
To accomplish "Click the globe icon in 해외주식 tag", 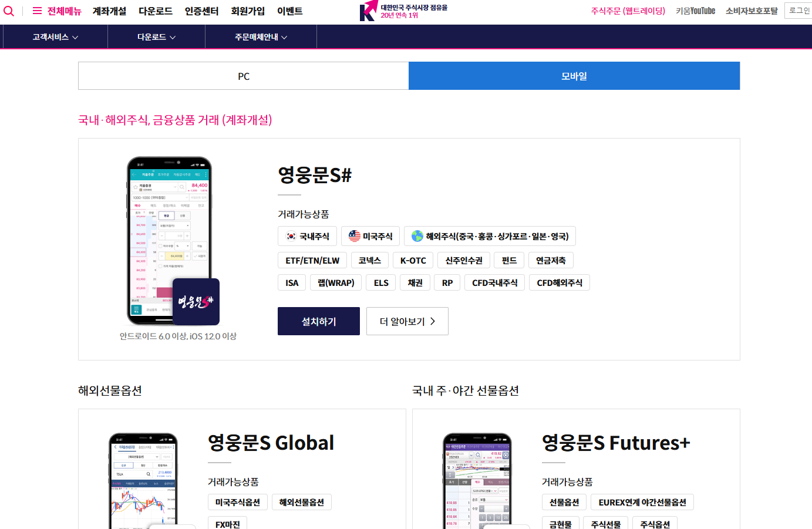I will [417, 236].
